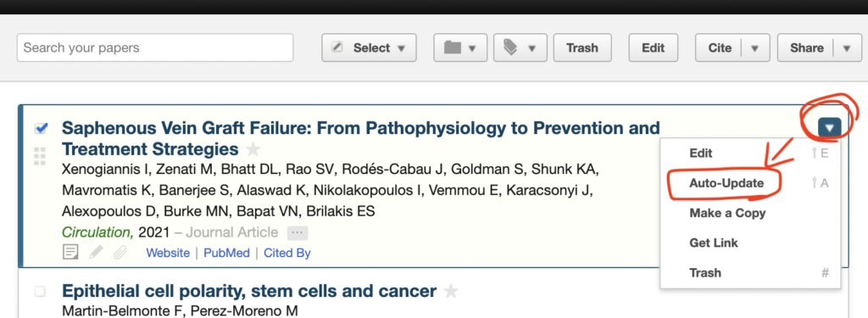Open the PubMed link for the Circulation article
The height and width of the screenshot is (318, 868).
pyautogui.click(x=226, y=254)
